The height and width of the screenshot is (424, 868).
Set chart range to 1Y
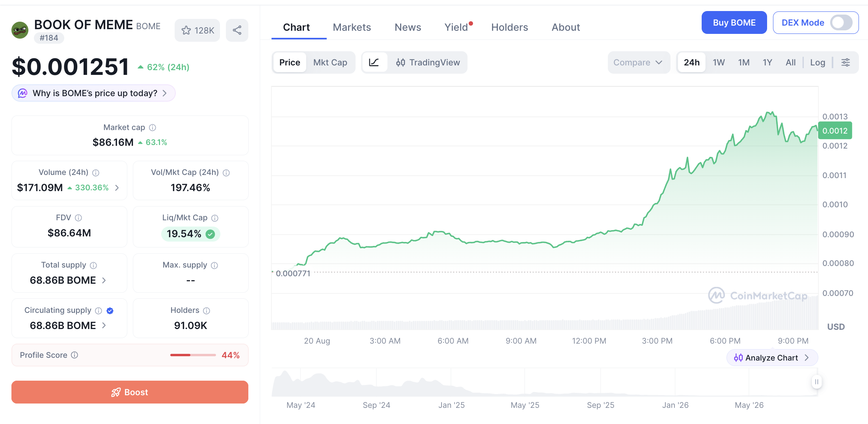767,62
